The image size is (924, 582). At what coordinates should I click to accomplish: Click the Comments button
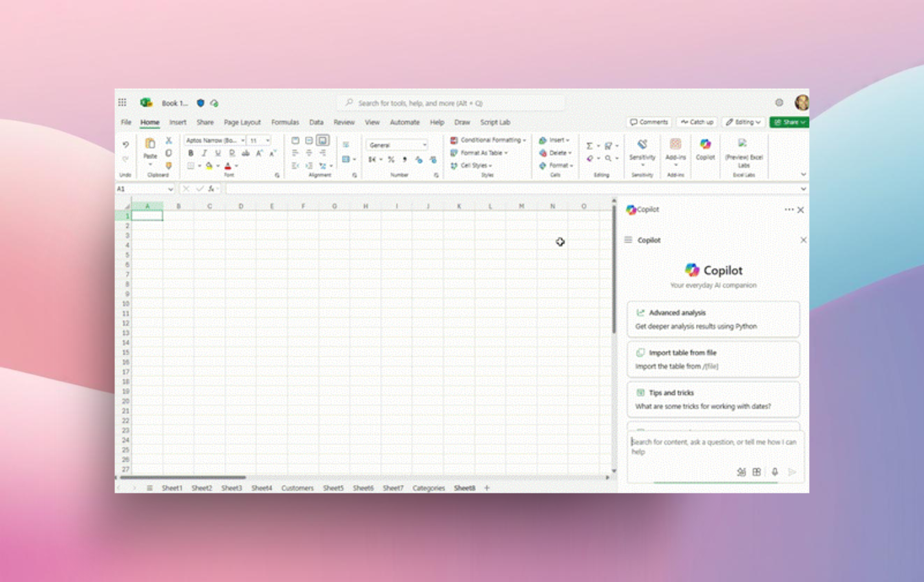point(649,122)
